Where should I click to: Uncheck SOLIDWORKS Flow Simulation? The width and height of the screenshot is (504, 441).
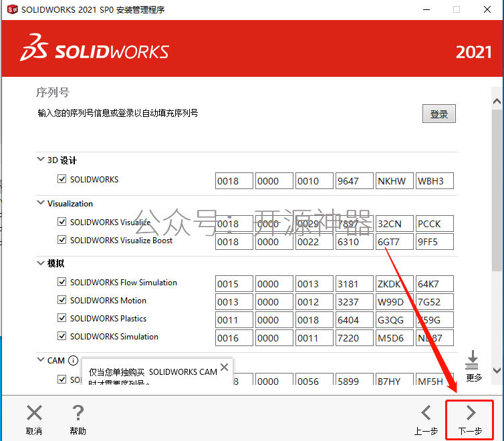pyautogui.click(x=61, y=282)
